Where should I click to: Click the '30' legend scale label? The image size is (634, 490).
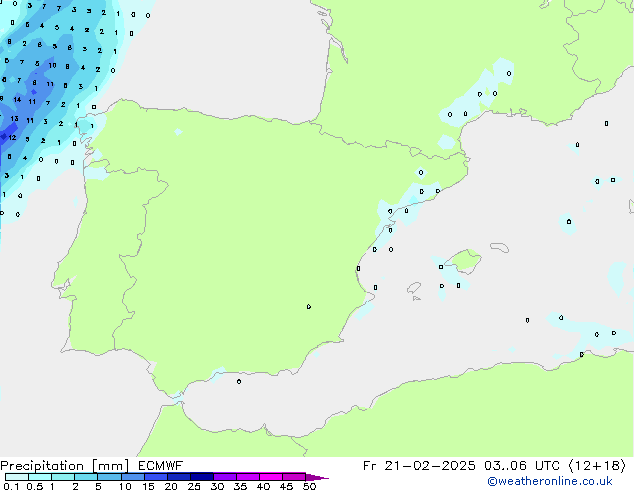(x=217, y=486)
